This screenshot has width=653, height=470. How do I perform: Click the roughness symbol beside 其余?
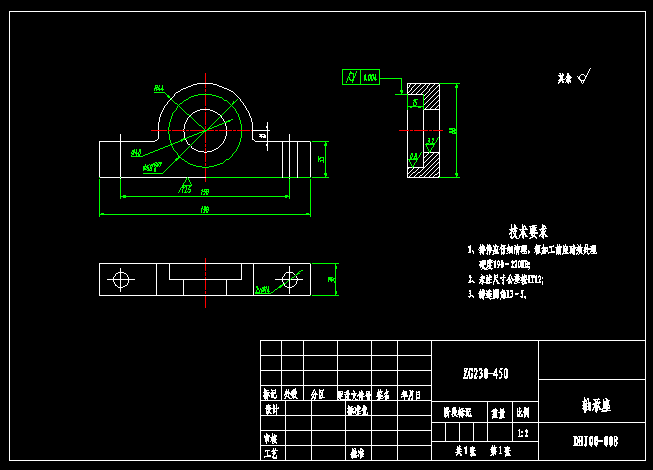(x=584, y=77)
